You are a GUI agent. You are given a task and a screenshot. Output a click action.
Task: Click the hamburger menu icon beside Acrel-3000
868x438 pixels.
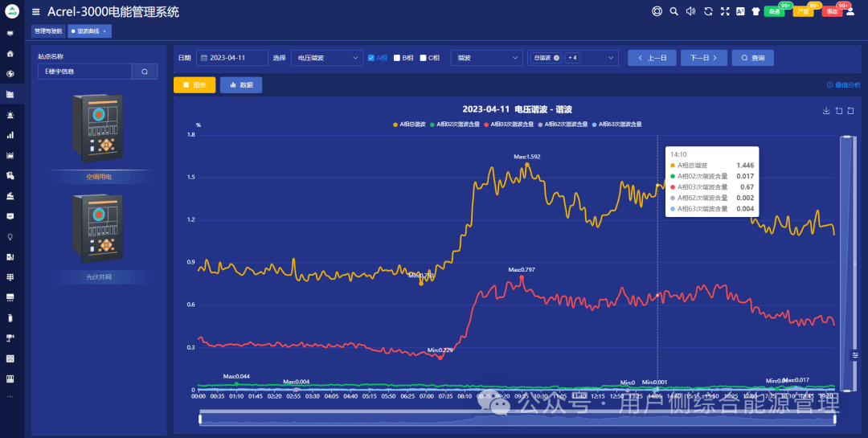pos(36,11)
